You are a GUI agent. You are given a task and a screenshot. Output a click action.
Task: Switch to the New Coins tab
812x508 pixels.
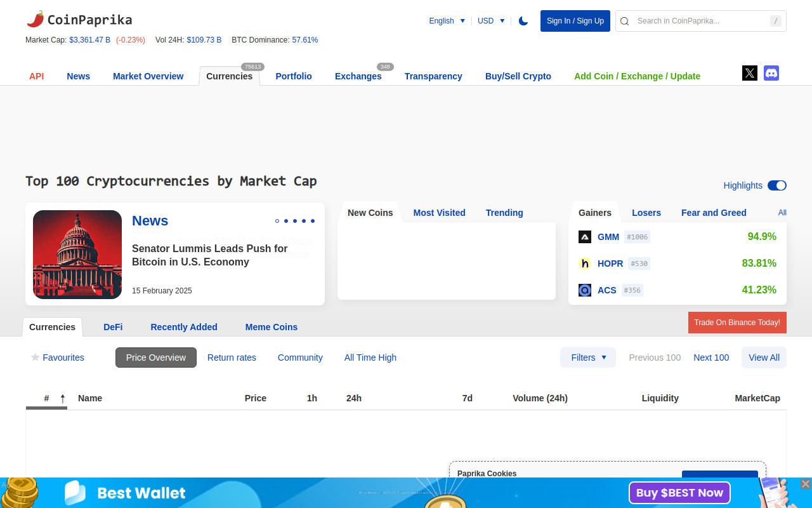click(x=370, y=213)
